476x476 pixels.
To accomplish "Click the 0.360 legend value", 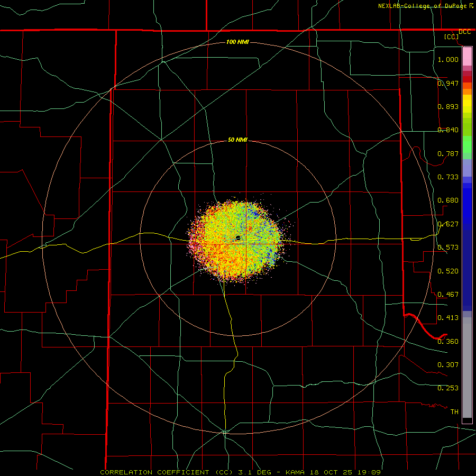I will (x=448, y=341).
